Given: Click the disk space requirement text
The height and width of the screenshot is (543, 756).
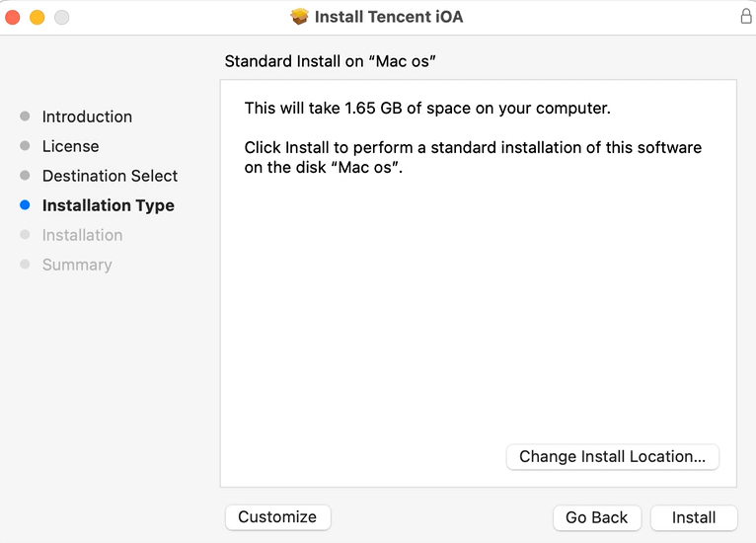Looking at the screenshot, I should [x=427, y=108].
